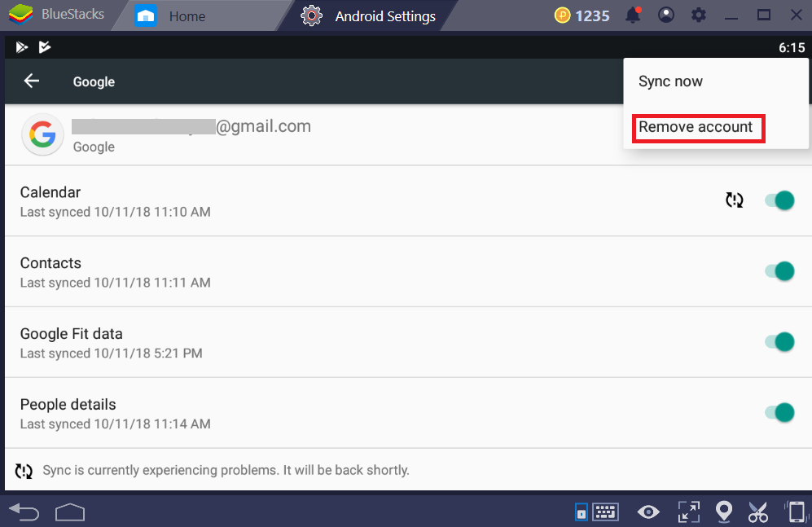
Task: Disable Google Fit data sync
Action: coord(779,341)
